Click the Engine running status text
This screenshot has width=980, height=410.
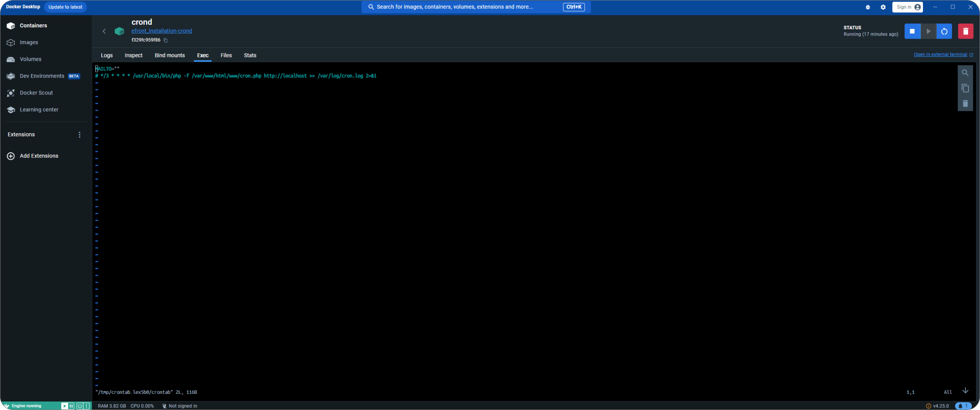26,406
